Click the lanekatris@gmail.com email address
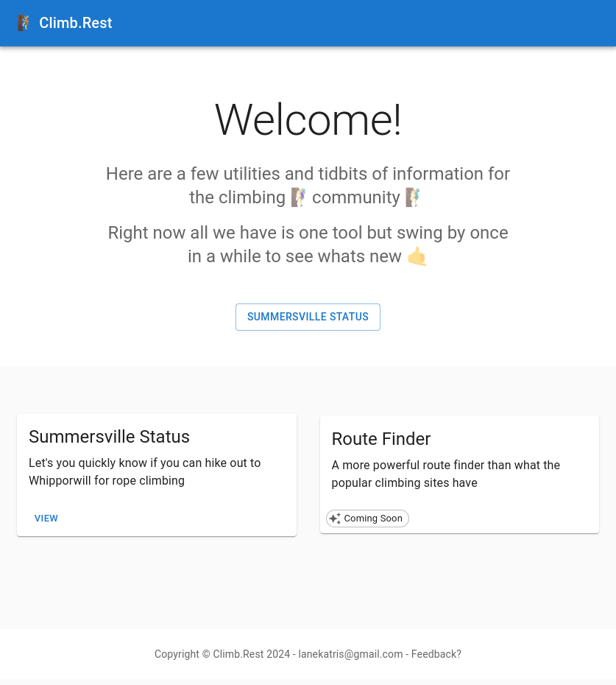Viewport: 616px width, 685px height. pyautogui.click(x=350, y=654)
